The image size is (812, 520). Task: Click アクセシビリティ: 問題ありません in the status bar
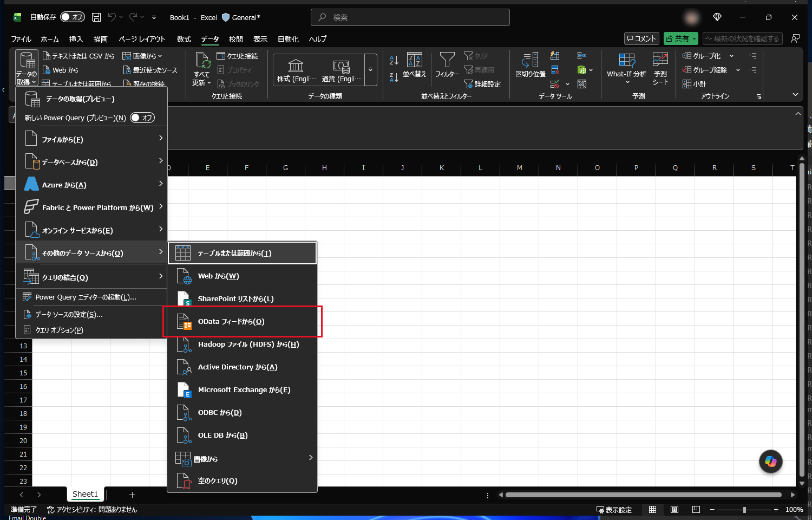point(92,510)
